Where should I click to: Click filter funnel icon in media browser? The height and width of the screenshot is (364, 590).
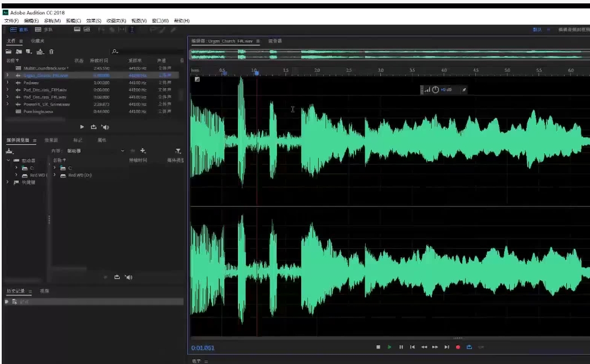pyautogui.click(x=178, y=151)
